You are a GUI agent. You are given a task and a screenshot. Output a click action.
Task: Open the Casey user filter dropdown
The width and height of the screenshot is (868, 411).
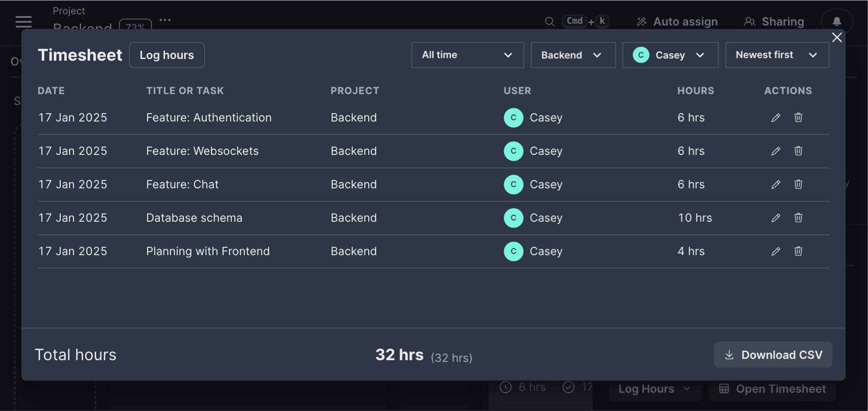pyautogui.click(x=670, y=55)
